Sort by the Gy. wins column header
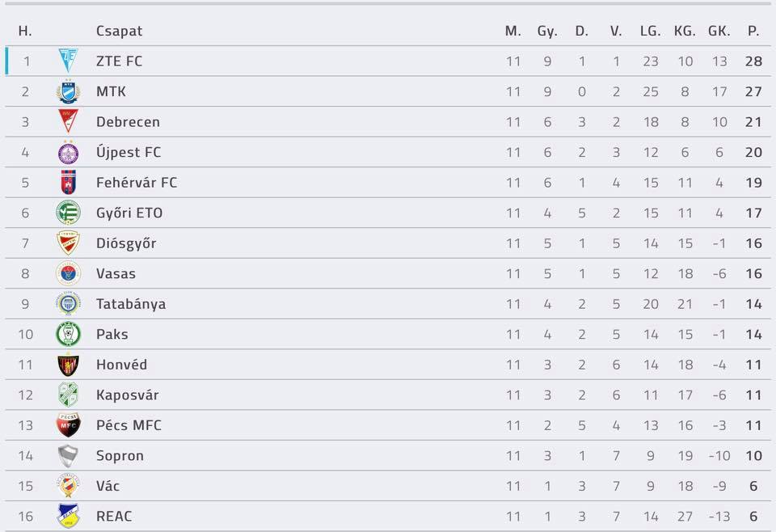 point(547,32)
